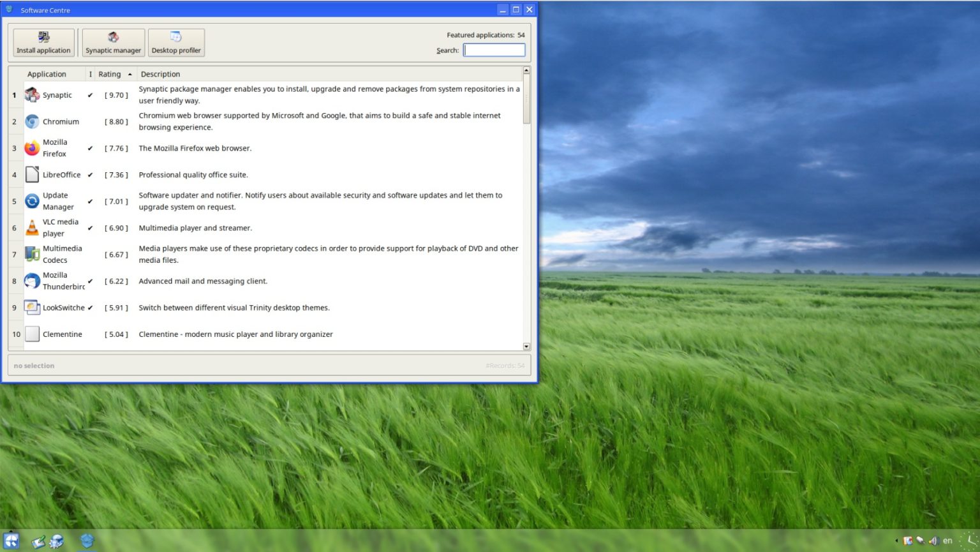Viewport: 980px width, 552px height.
Task: Select the Mozilla Firefox icon
Action: (32, 148)
